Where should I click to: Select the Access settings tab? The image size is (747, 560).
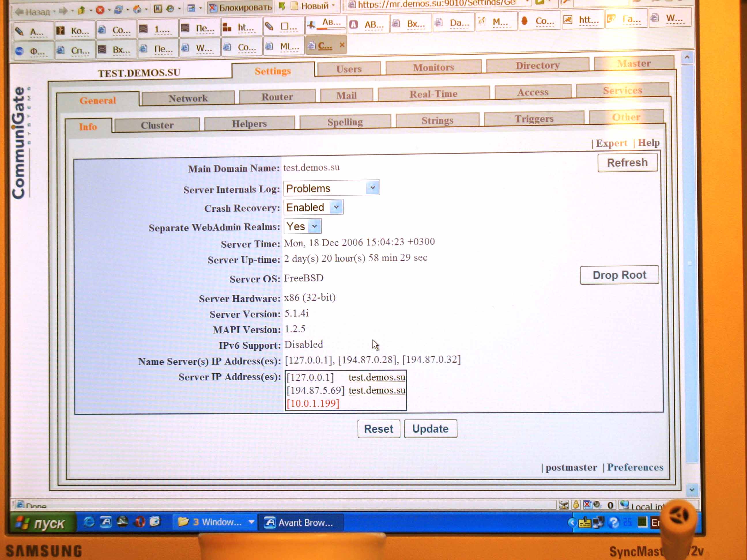pos(533,92)
